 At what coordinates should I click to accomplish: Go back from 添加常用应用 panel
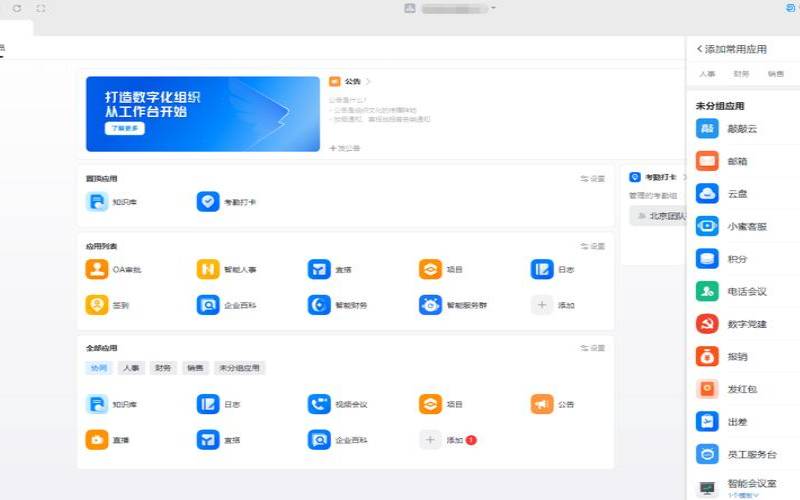click(699, 49)
